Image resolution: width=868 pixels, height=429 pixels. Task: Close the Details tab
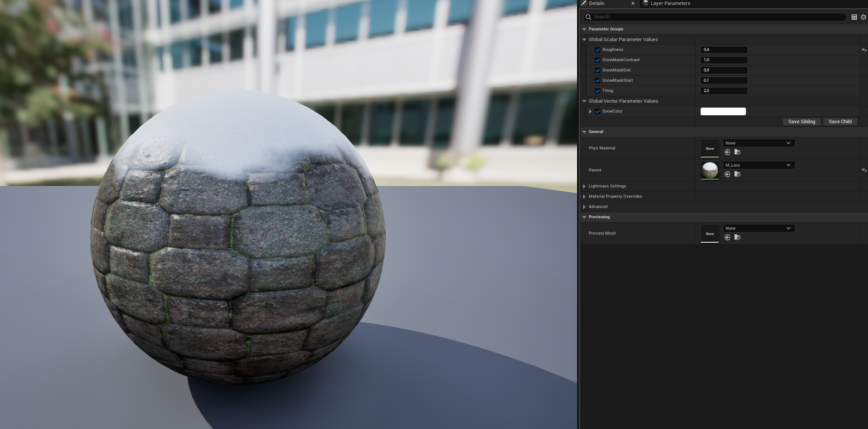click(x=632, y=3)
